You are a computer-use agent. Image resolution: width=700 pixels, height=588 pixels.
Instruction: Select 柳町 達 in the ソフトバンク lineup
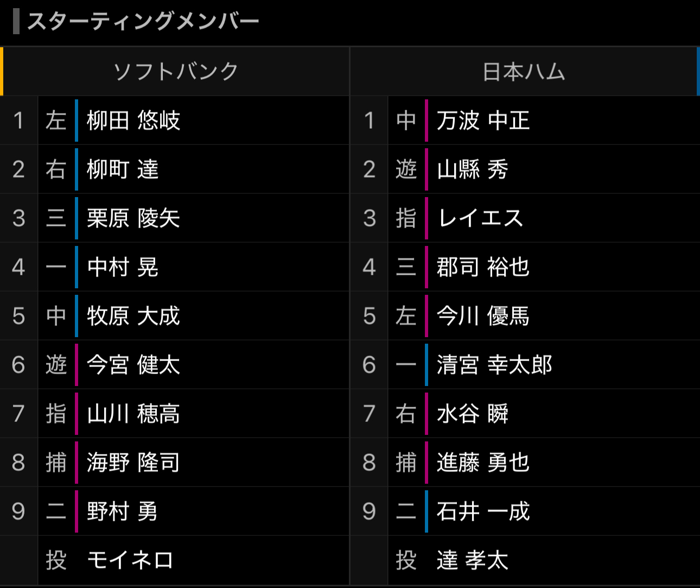pyautogui.click(x=123, y=169)
